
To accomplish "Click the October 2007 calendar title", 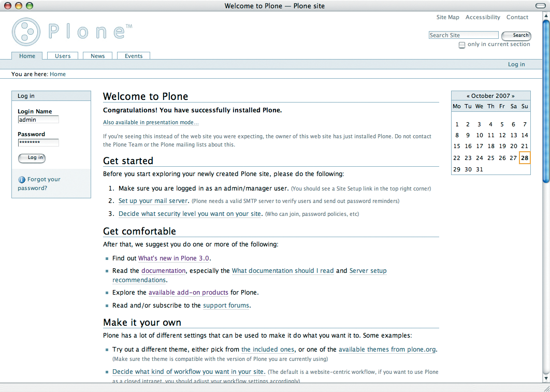I will (x=491, y=96).
